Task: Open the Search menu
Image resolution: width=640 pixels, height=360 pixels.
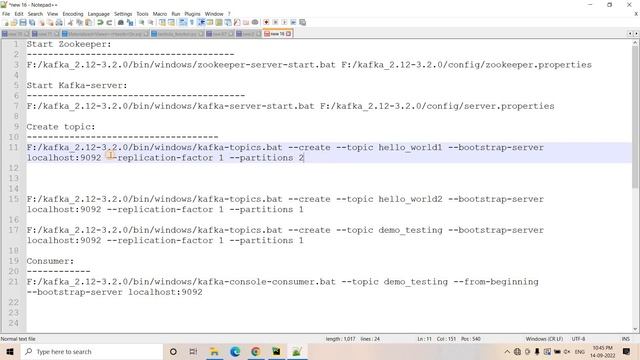Action: pyautogui.click(x=35, y=14)
